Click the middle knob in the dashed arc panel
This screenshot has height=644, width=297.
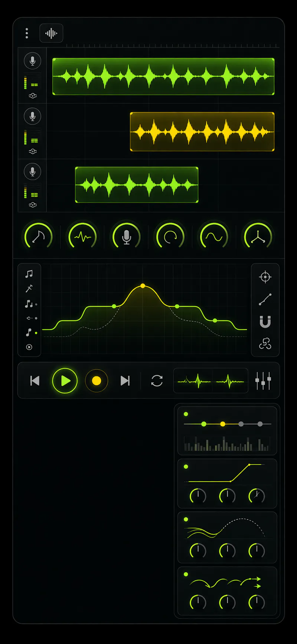[x=227, y=550]
